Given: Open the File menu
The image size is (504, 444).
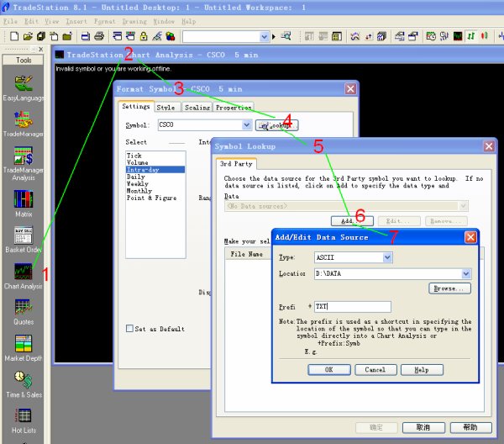Looking at the screenshot, I should coord(10,22).
